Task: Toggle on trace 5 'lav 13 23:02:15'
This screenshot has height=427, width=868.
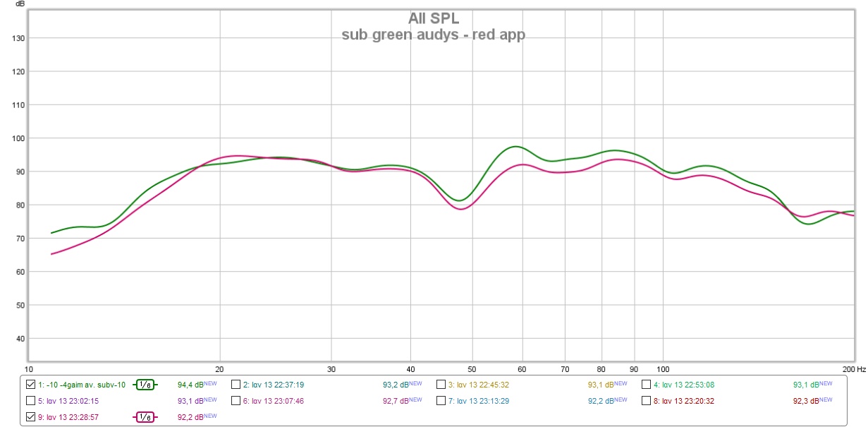Action: coord(30,401)
